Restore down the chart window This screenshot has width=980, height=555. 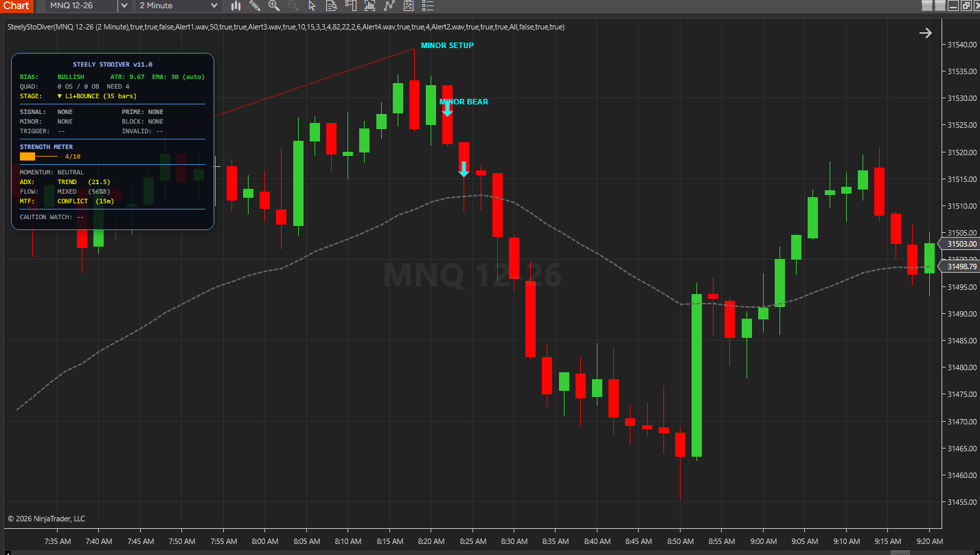(x=966, y=5)
